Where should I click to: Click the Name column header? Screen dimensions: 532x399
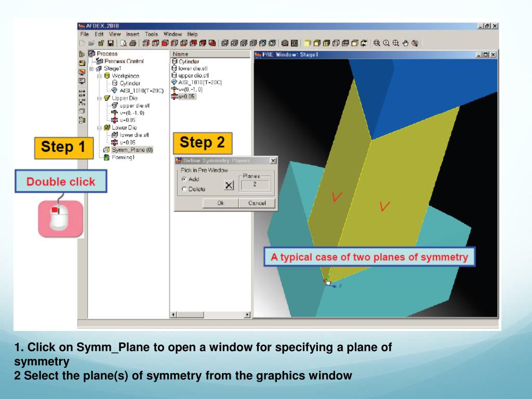coord(210,54)
